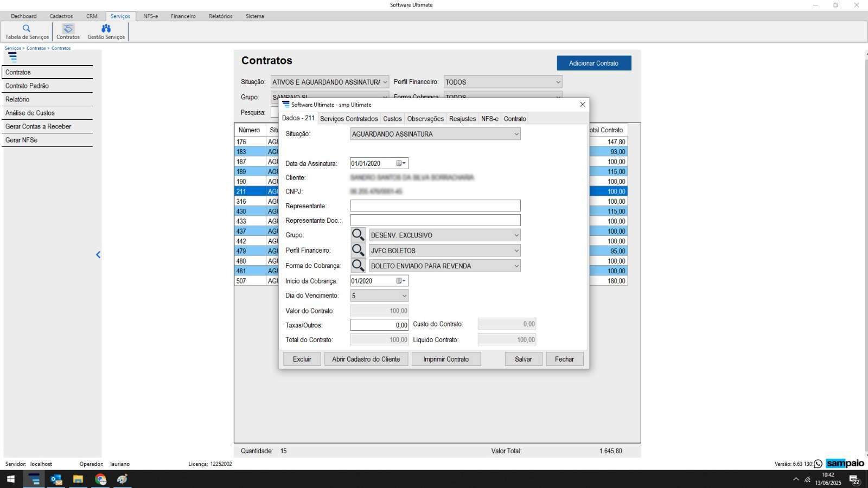Open the Inicio da Cobrança calendar picker
The height and width of the screenshot is (488, 868).
pos(401,281)
